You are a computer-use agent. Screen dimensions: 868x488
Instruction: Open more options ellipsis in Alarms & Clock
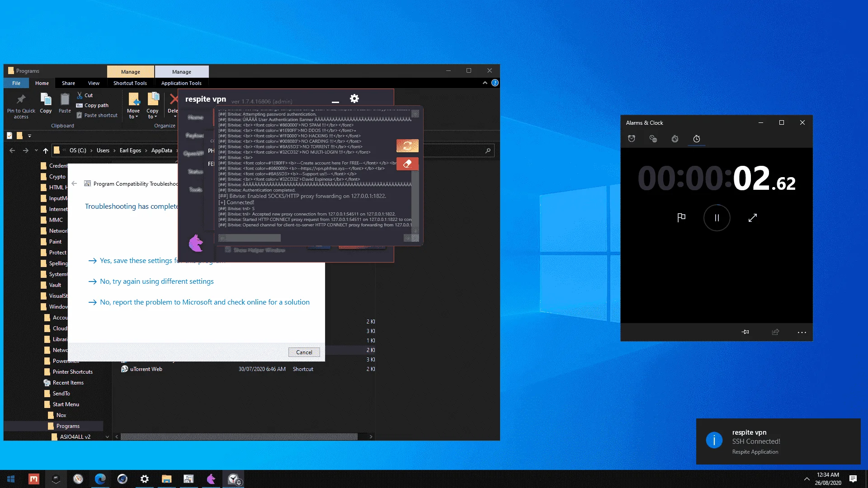pos(802,332)
